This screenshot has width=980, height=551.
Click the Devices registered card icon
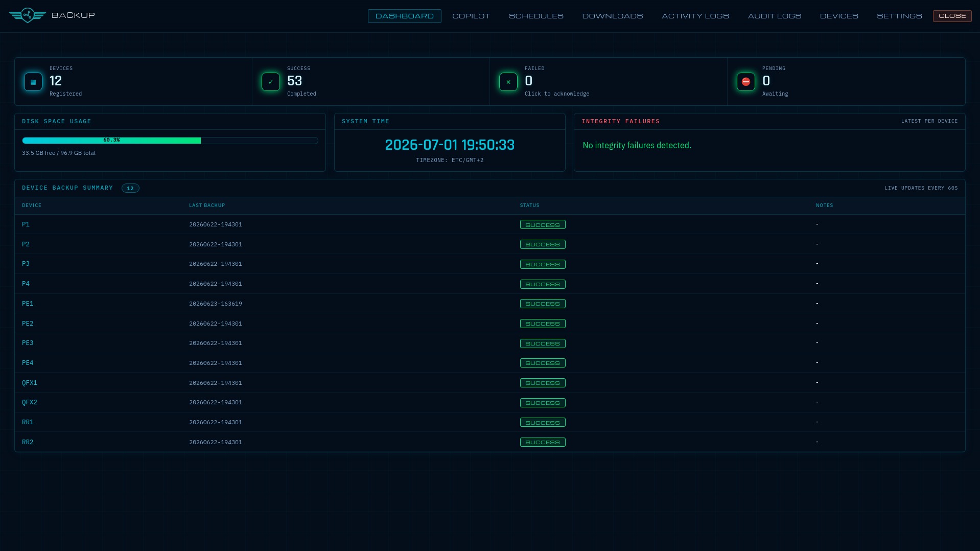[33, 82]
